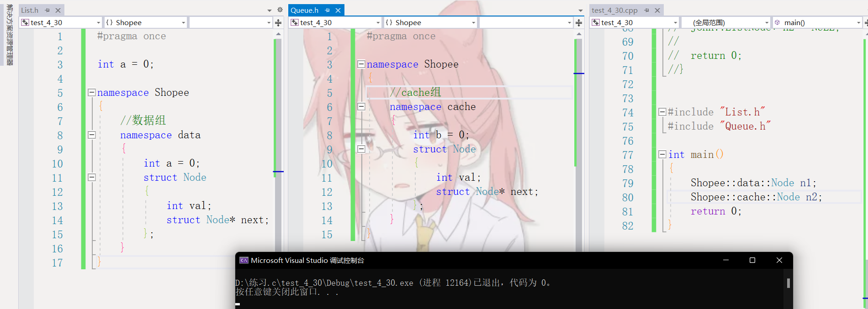Open Queue.h pane open-documents list arrow

coord(581,10)
